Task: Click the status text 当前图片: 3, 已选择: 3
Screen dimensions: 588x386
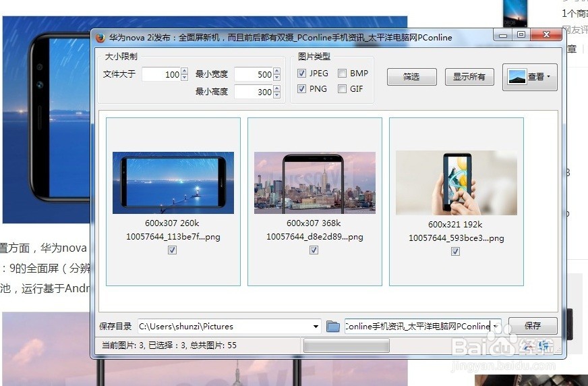Action: [x=144, y=345]
